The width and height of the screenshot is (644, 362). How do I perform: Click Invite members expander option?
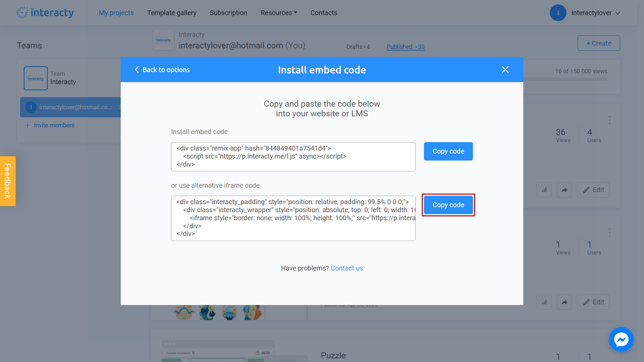(50, 125)
